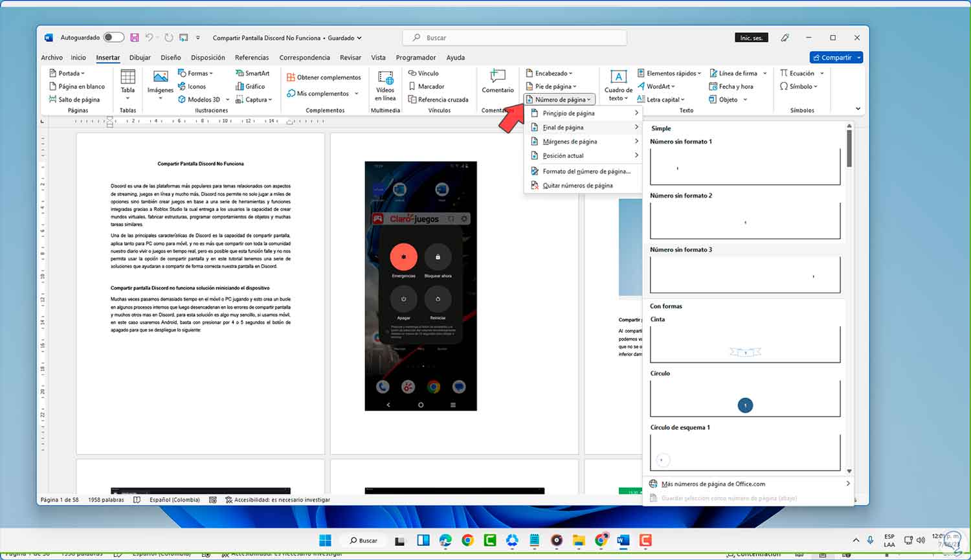The height and width of the screenshot is (560, 971).
Task: Select Quitar números de página
Action: click(584, 185)
